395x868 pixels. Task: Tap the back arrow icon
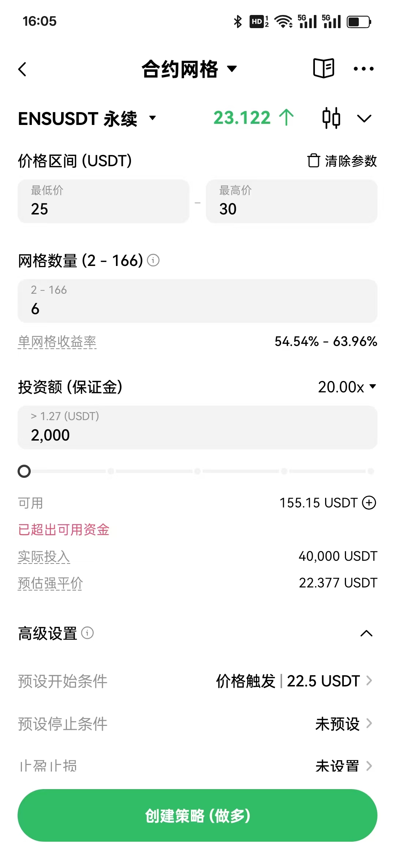(x=23, y=69)
